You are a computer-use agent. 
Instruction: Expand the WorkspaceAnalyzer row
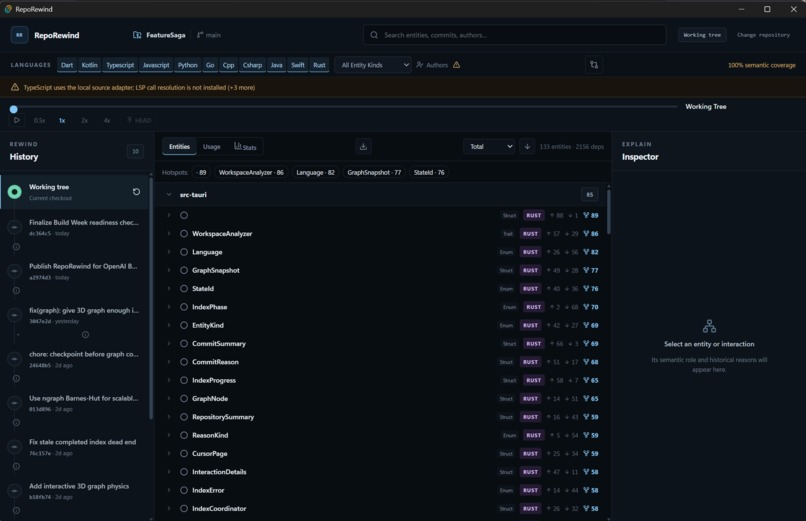pyautogui.click(x=169, y=234)
